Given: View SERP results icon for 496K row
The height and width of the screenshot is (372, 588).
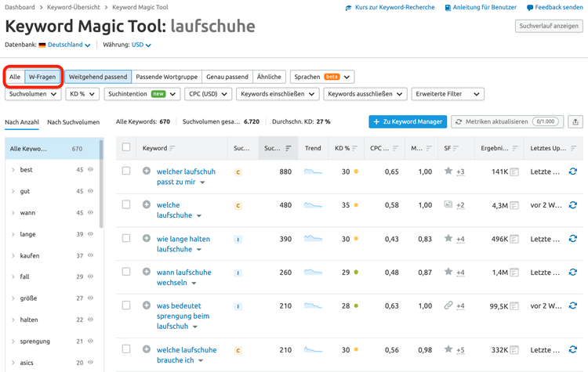Looking at the screenshot, I should [514, 239].
